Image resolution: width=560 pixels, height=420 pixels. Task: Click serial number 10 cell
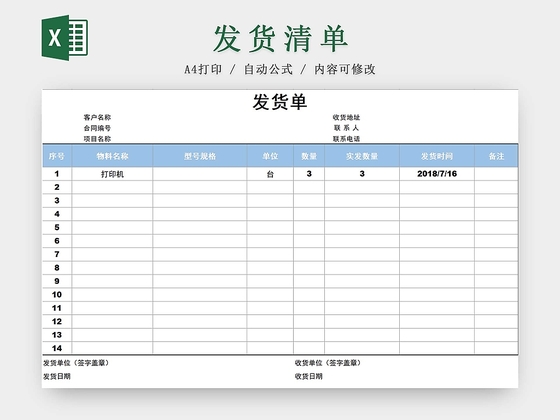click(x=57, y=295)
